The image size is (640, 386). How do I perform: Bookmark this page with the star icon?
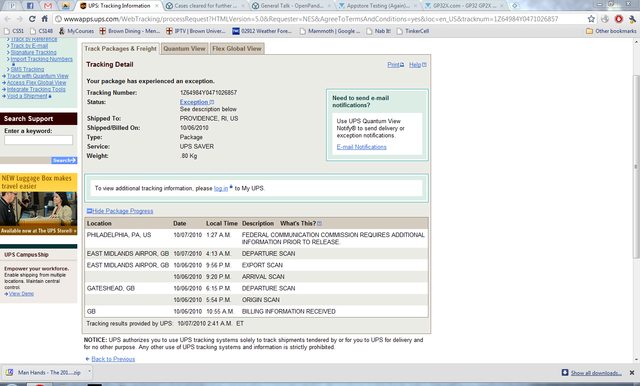(591, 19)
